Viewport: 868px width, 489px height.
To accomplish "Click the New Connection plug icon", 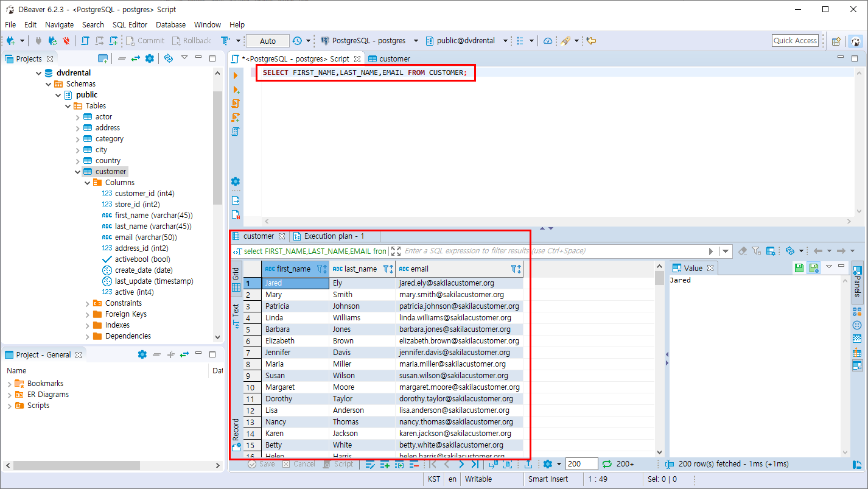I will [12, 41].
